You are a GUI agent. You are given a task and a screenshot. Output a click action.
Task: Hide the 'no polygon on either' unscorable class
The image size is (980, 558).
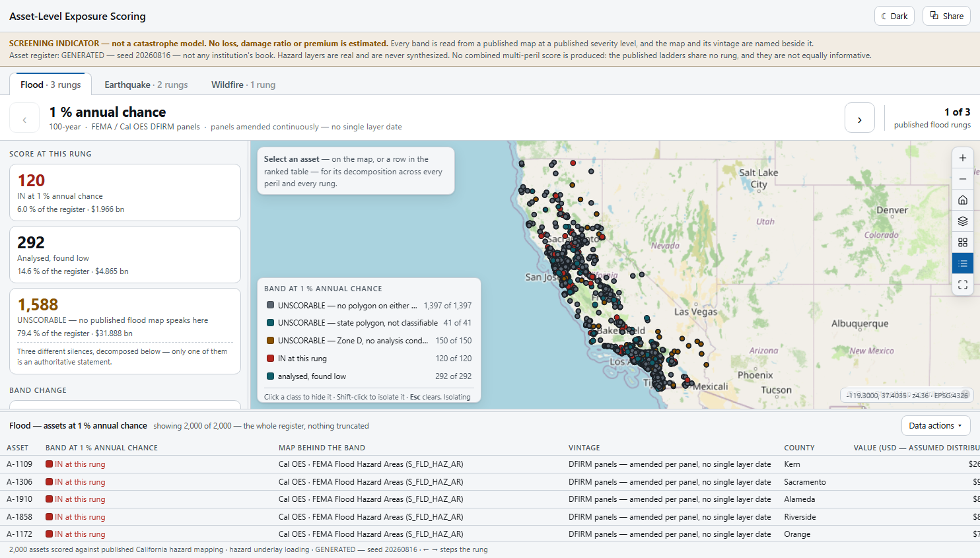pyautogui.click(x=368, y=306)
